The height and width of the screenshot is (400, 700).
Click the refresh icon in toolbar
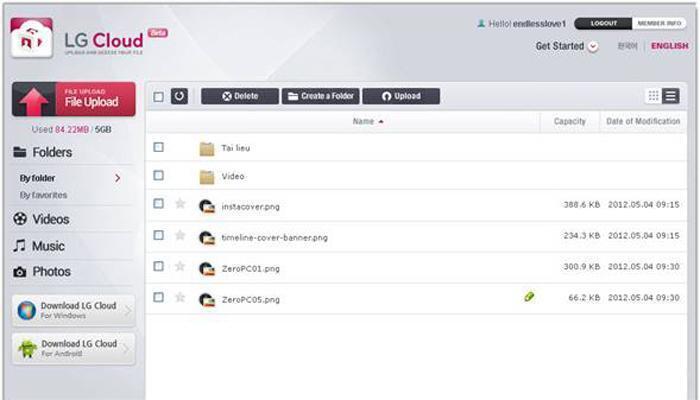[179, 96]
